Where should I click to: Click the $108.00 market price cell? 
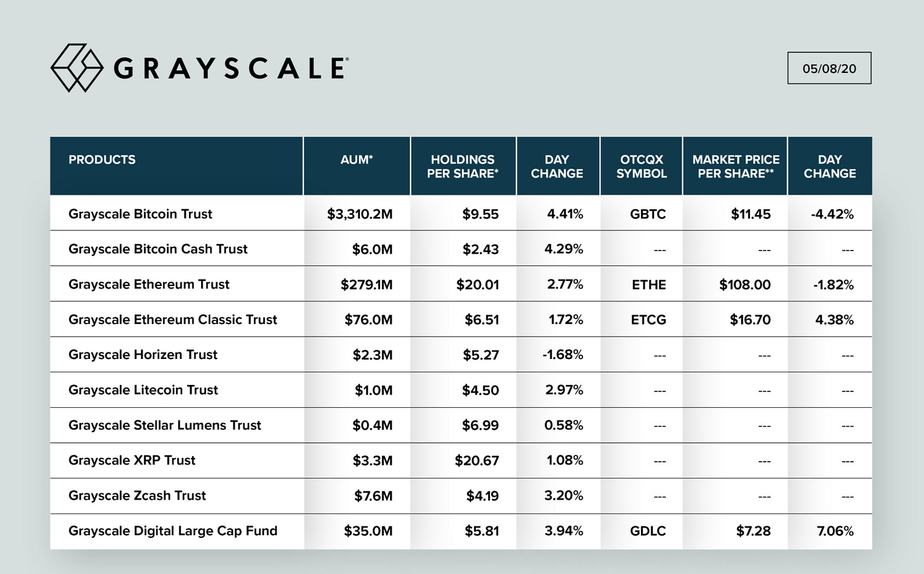(744, 285)
